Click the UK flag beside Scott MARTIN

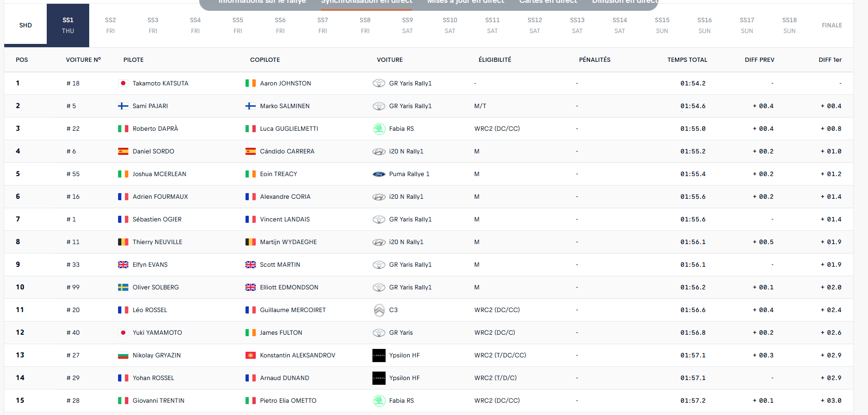251,264
